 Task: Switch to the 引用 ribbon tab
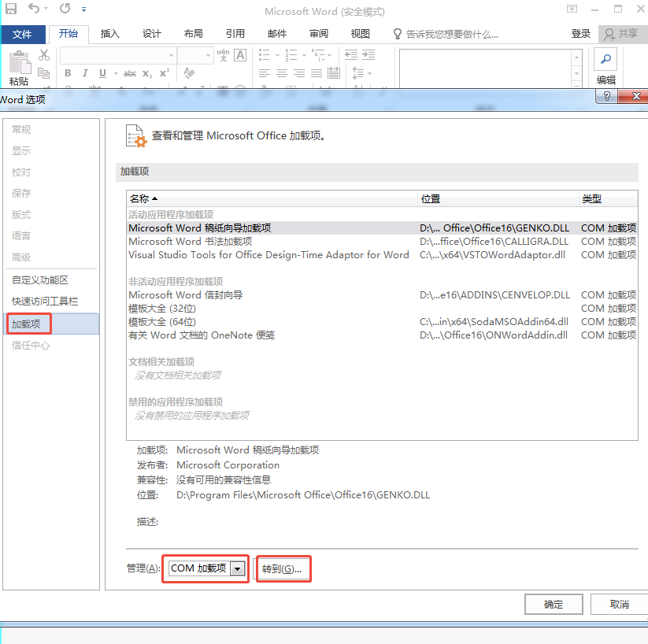(x=235, y=34)
